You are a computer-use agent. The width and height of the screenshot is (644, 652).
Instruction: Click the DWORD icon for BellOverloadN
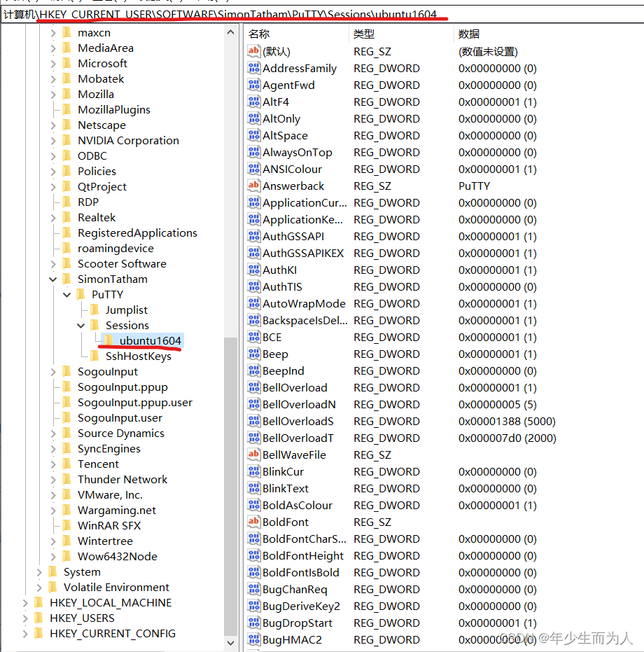tap(253, 404)
